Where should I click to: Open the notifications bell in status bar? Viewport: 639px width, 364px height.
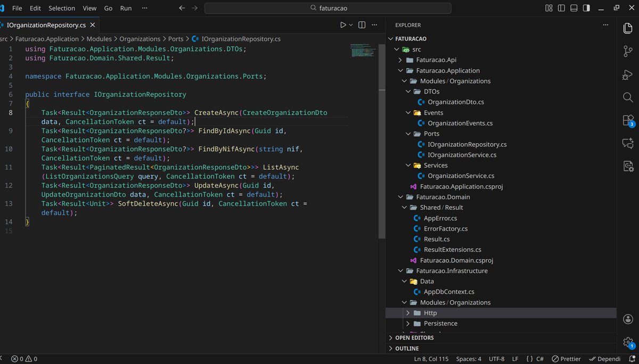631,359
